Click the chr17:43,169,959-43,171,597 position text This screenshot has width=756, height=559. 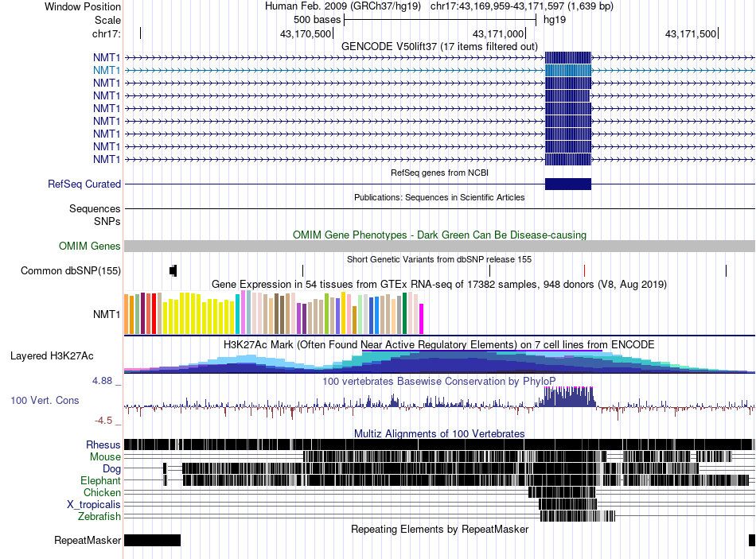pyautogui.click(x=522, y=6)
